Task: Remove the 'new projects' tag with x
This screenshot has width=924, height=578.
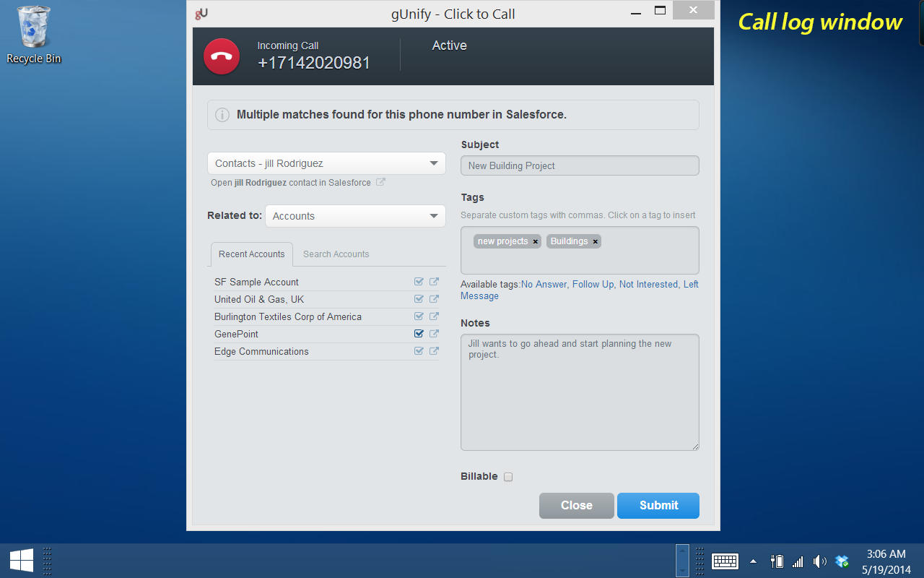Action: tap(536, 242)
